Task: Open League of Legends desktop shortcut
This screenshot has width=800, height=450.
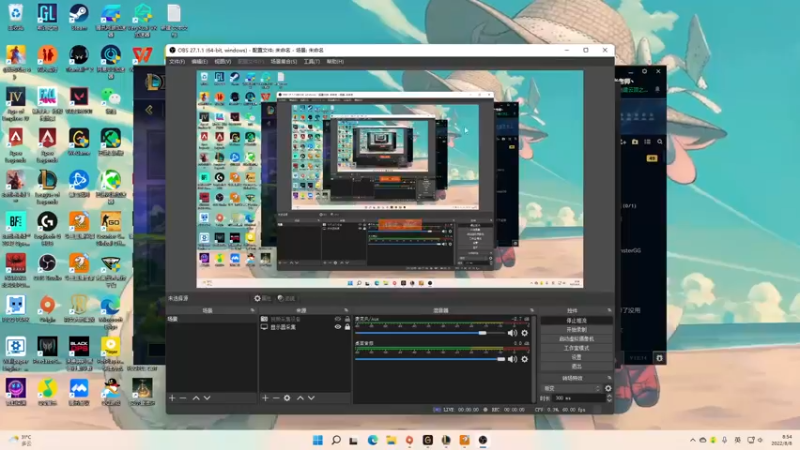Action: (47, 187)
